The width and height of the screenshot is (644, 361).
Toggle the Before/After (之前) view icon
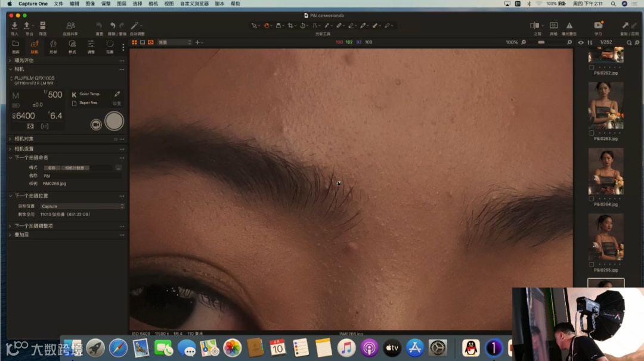click(x=535, y=26)
